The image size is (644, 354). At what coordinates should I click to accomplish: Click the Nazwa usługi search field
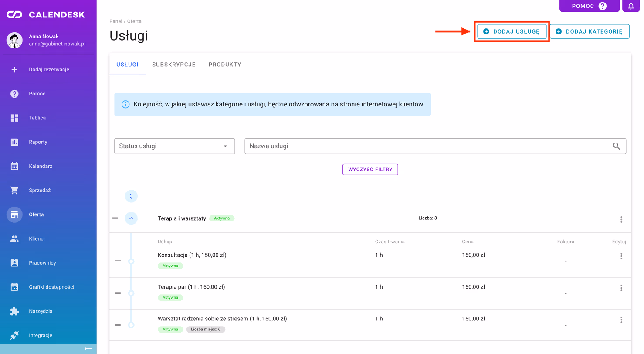(x=435, y=146)
